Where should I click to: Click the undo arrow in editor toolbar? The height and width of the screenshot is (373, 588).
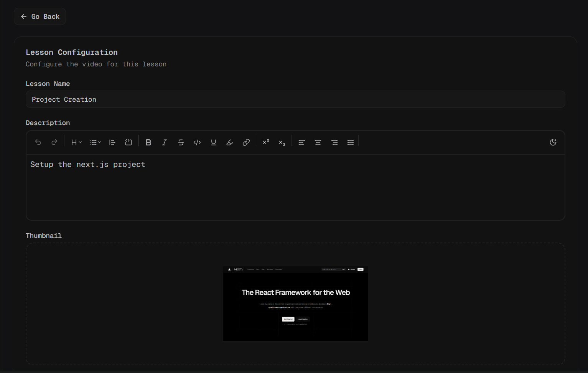click(38, 142)
